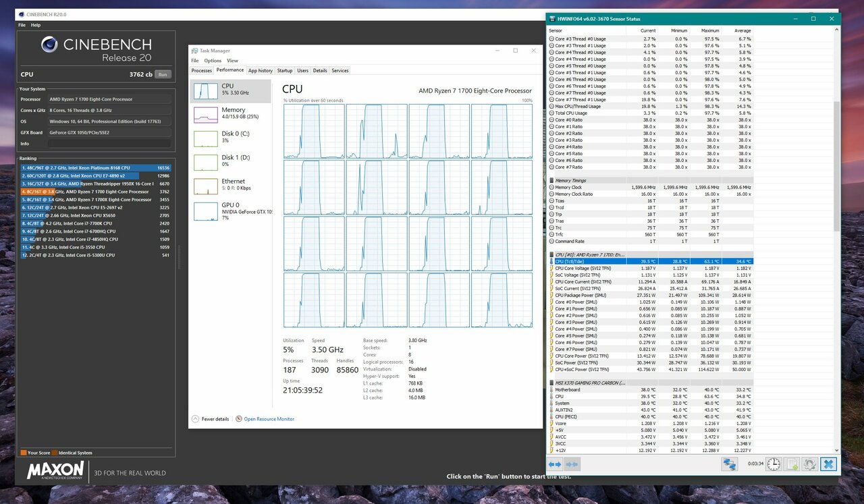Click the icon beside CPU Package Power row
The image size is (864, 504).
[551, 295]
